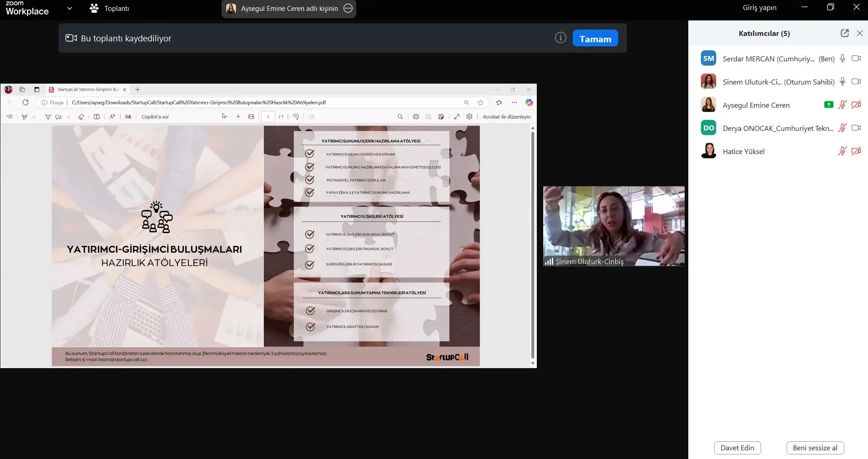Click Aysegul Emine Ceren in participants list
Viewport: 868px width, 459px height.
pos(756,105)
